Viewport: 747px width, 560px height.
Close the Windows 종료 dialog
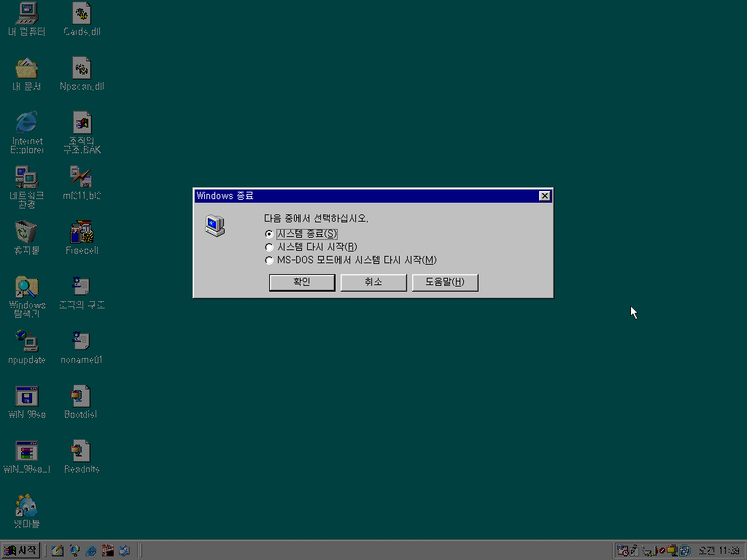(544, 195)
